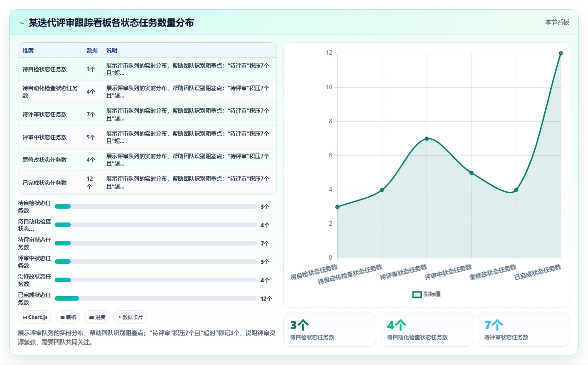Select table row 待自检状态任务数

[x=147, y=69]
